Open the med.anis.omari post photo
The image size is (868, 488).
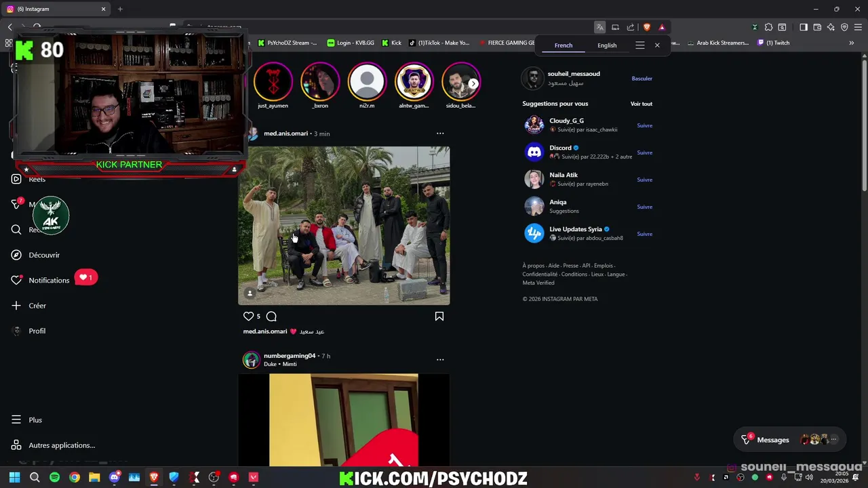pos(344,226)
